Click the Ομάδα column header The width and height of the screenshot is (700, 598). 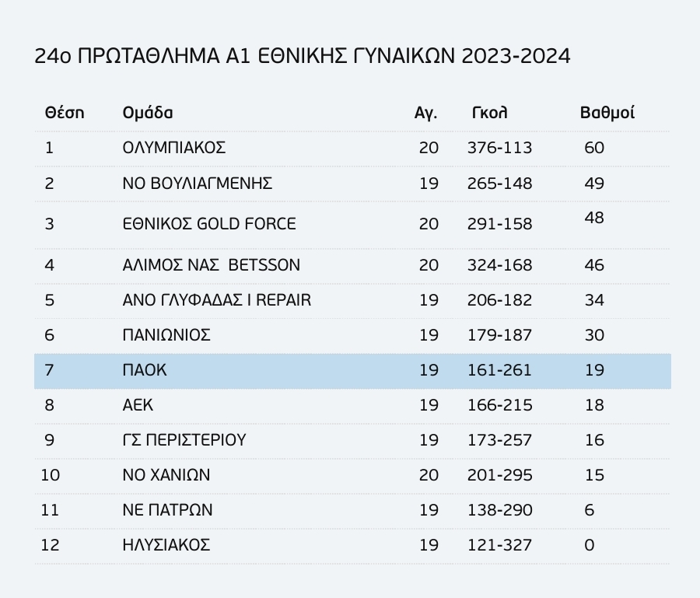(x=147, y=113)
